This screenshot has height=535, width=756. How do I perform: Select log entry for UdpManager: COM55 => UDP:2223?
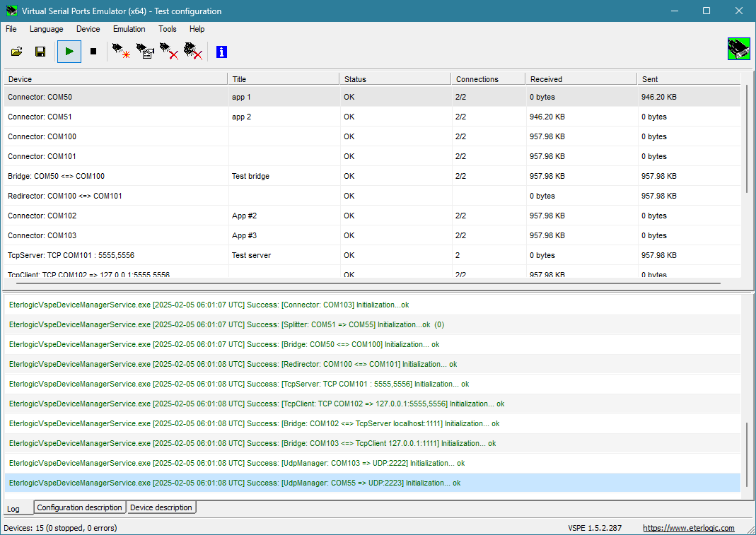(x=372, y=483)
